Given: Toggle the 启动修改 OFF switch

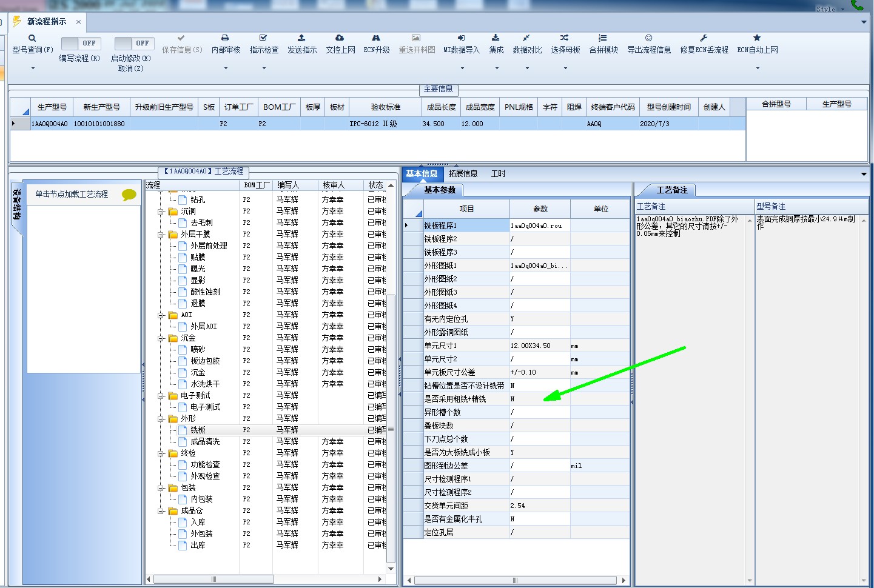Looking at the screenshot, I should pyautogui.click(x=134, y=43).
